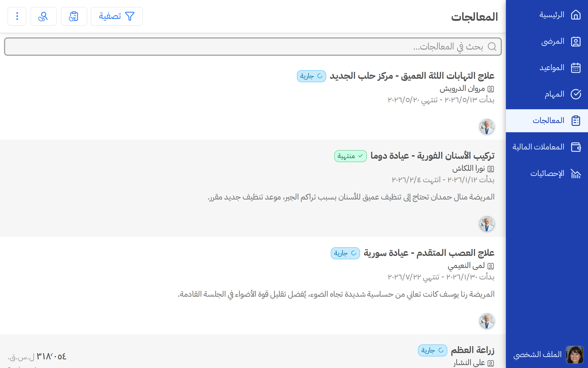588x368 pixels.
Task: Click the المعالجات clipboard sidebar icon
Action: click(x=576, y=121)
